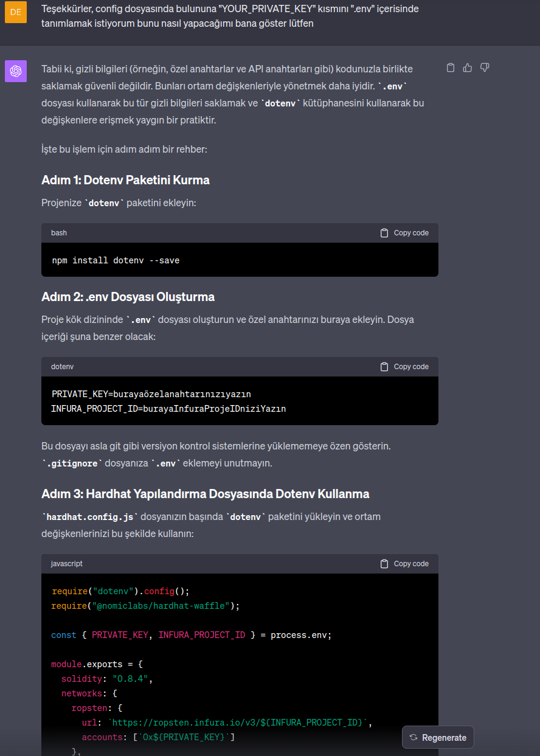Click the solidity: "0.8.4" line
This screenshot has height=756, width=540.
(x=107, y=679)
